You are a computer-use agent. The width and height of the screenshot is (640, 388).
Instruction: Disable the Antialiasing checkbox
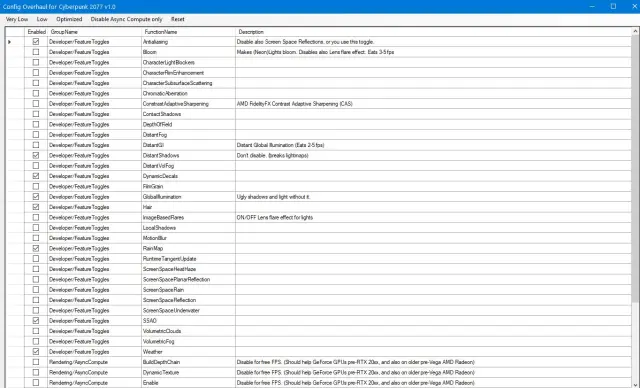click(36, 42)
